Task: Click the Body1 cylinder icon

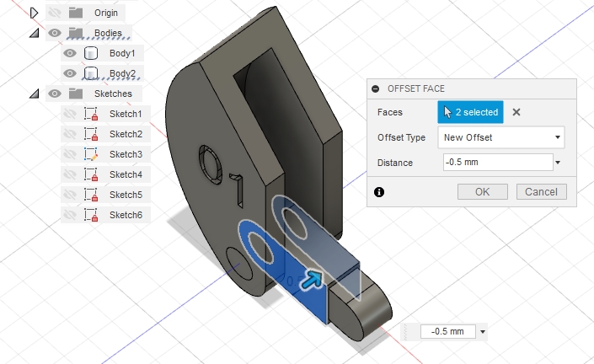Action: point(91,53)
